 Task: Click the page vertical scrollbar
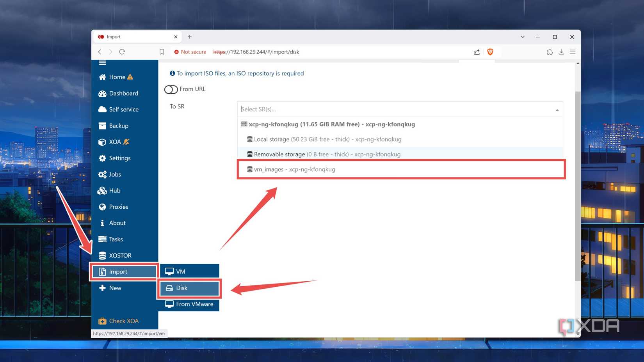coord(578,186)
